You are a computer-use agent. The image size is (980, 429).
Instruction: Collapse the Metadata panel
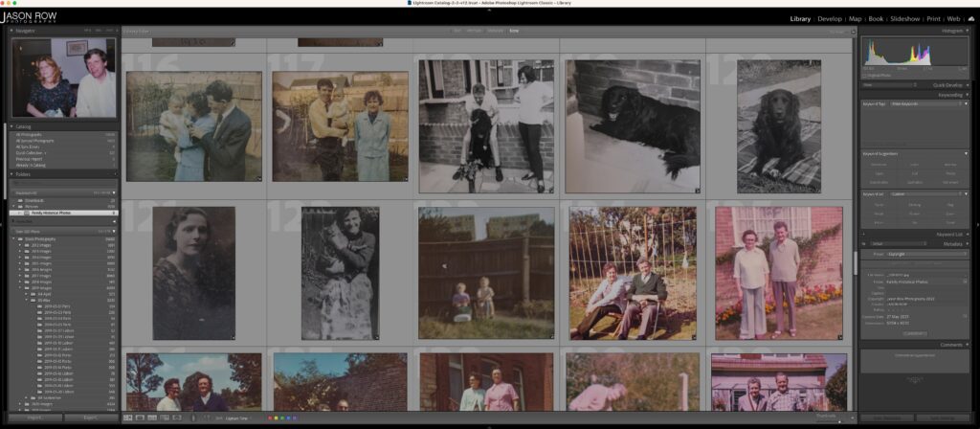(968, 244)
